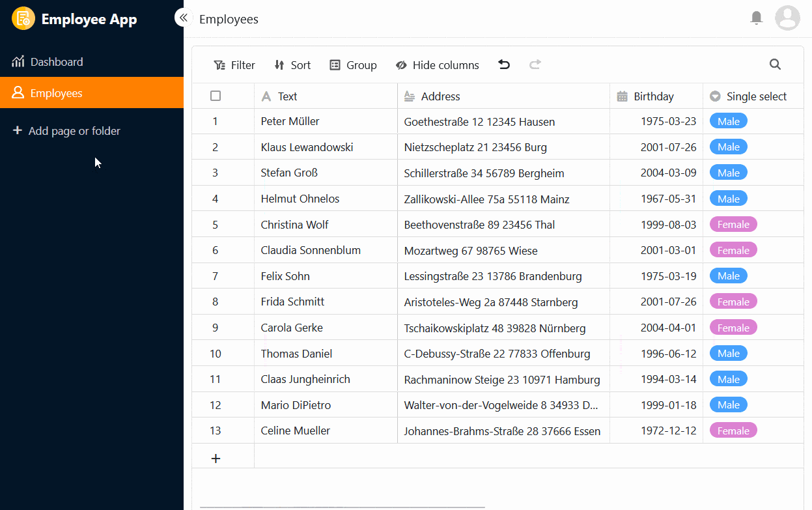Click the Filter button
The height and width of the screenshot is (510, 812).
(234, 65)
